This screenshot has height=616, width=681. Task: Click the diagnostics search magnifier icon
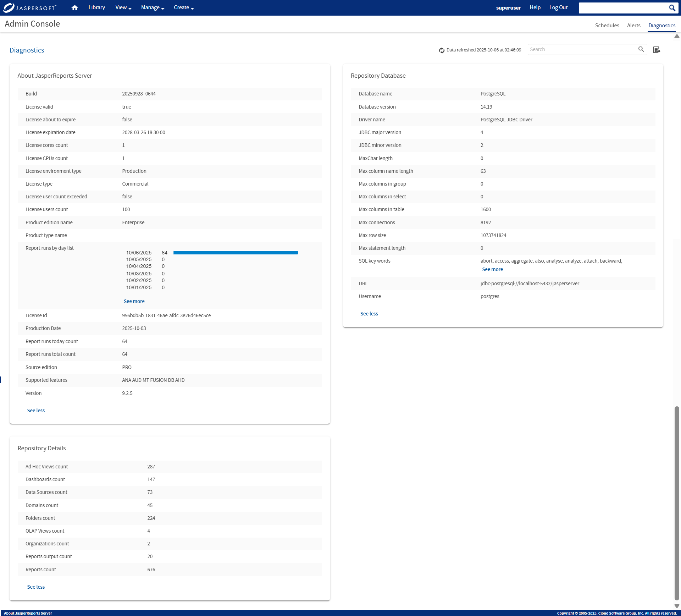tap(641, 49)
